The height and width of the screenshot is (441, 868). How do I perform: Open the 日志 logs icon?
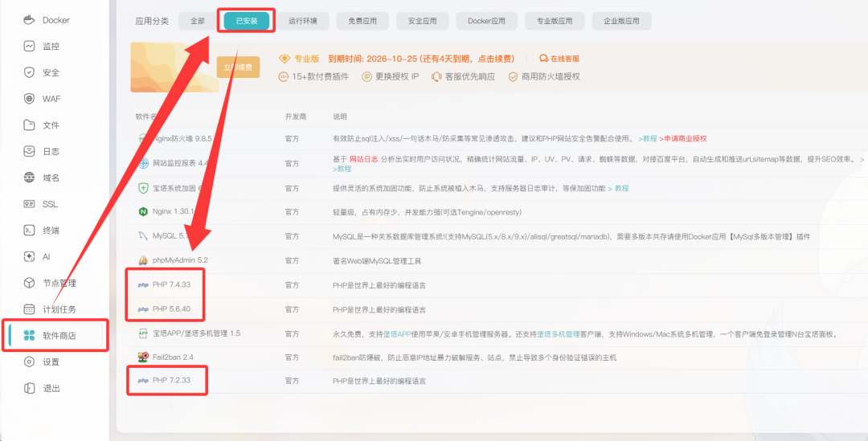30,151
